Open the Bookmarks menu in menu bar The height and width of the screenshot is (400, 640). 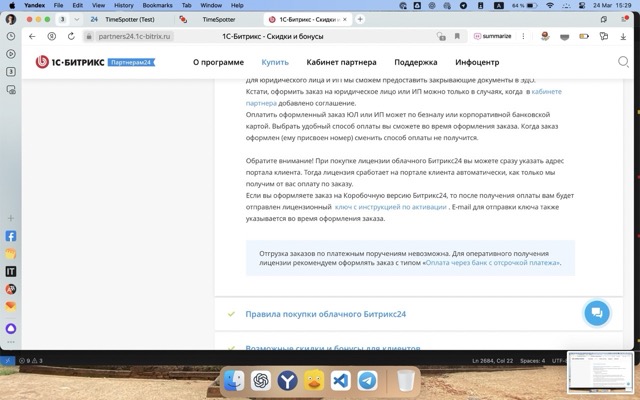[157, 5]
